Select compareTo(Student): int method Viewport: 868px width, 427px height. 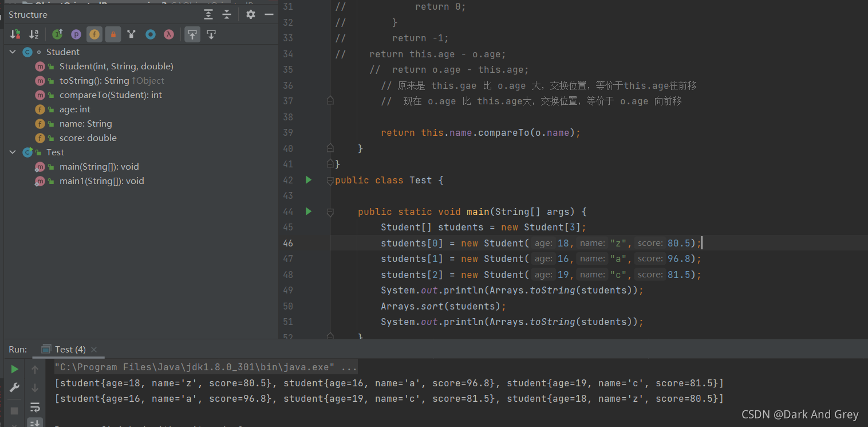coord(111,95)
